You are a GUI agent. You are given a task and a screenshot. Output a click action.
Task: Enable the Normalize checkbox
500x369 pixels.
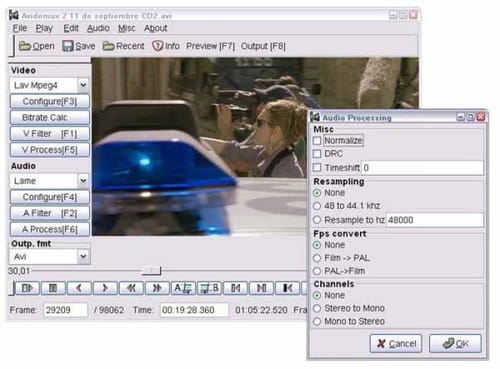click(317, 141)
